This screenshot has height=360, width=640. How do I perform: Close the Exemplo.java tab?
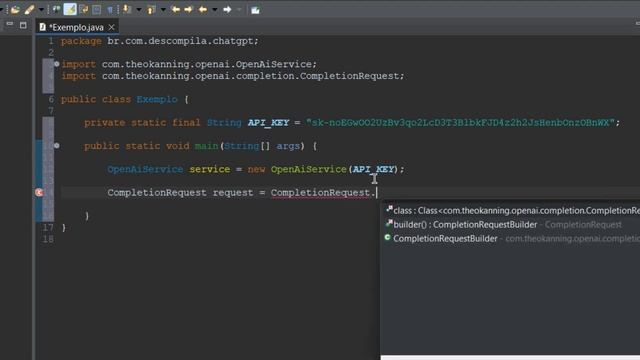coord(111,27)
